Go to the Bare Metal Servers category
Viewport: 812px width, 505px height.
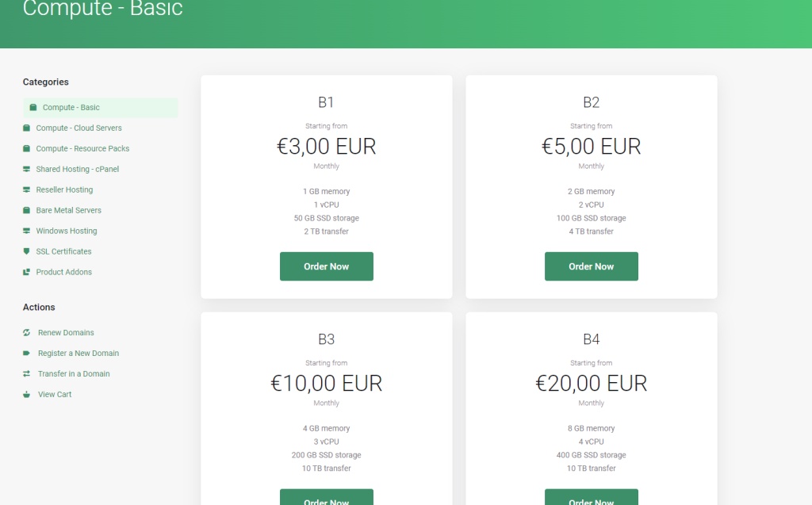pyautogui.click(x=69, y=210)
